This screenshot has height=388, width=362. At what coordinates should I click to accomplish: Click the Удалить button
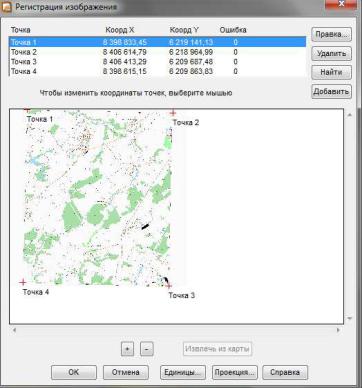point(331,53)
